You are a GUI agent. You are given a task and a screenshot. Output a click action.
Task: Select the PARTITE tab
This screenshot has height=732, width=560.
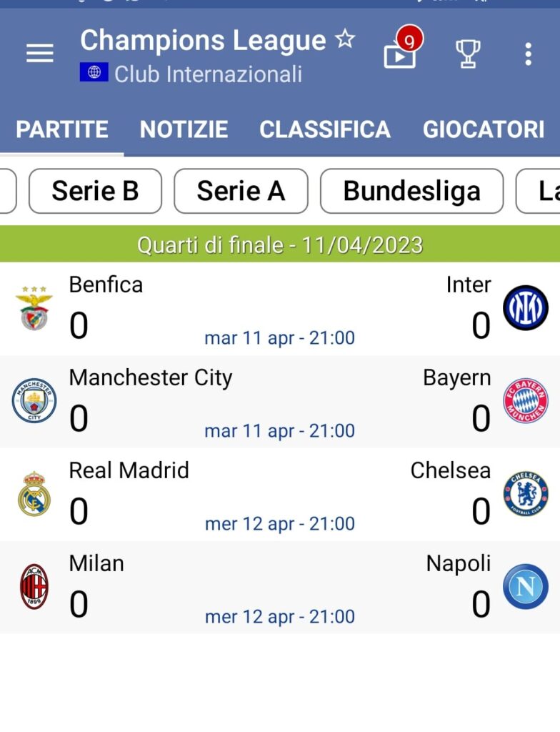tap(62, 129)
